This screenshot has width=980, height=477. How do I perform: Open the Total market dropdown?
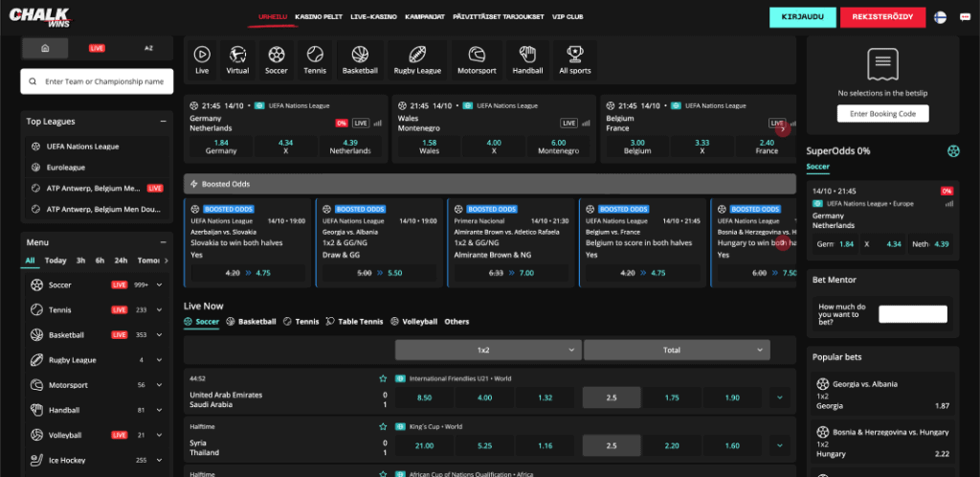[677, 351]
